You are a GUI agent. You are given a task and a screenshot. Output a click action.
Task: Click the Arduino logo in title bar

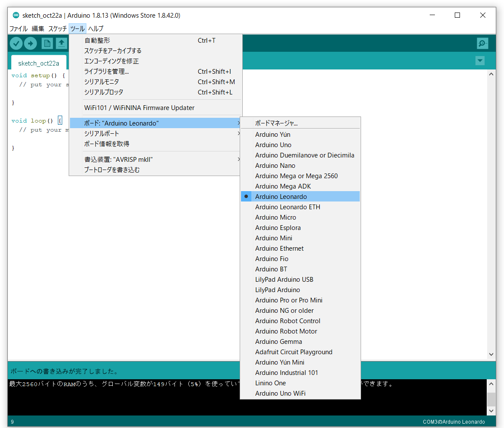(x=16, y=15)
